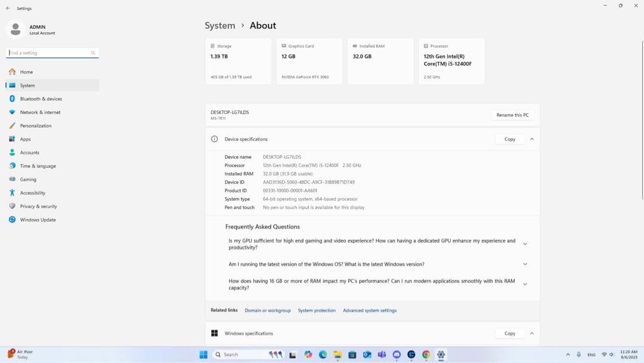
Task: Collapse the Device specifications section
Action: [x=531, y=139]
